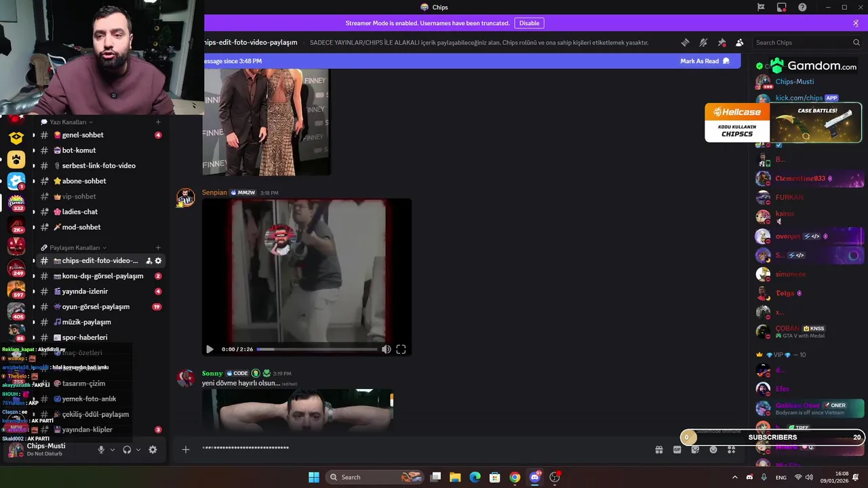Add a channel in Paylaşım Kanalları

click(x=158, y=247)
